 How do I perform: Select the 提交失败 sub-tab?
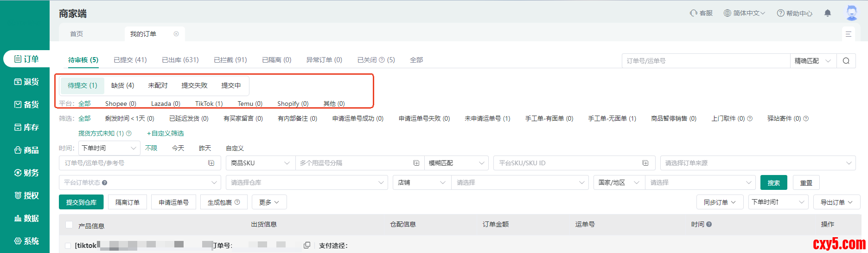[x=194, y=85]
